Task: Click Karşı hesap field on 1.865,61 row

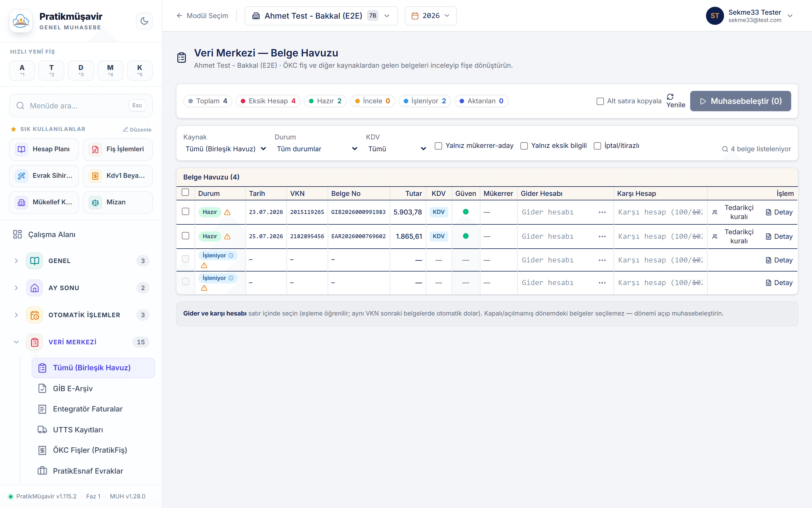Action: [660, 236]
